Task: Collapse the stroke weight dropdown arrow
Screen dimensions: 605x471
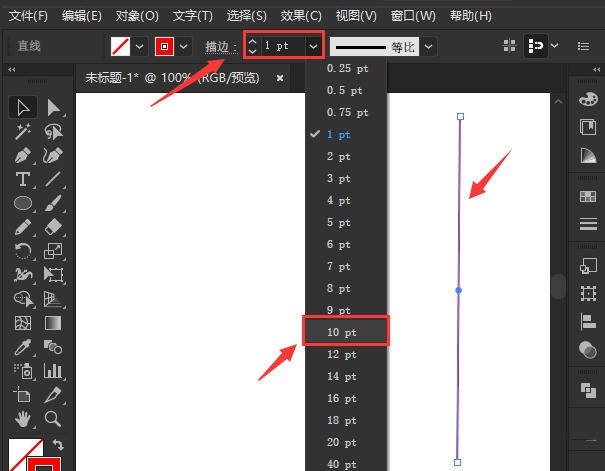Action: pos(313,47)
